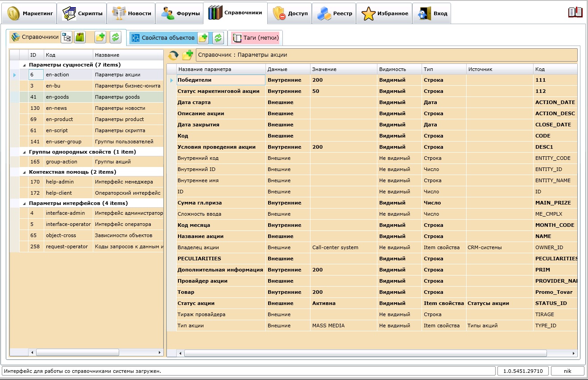Image resolution: width=588 pixels, height=380 pixels.
Task: Collapse the Параметры интерфейсов group
Action: tap(24, 203)
